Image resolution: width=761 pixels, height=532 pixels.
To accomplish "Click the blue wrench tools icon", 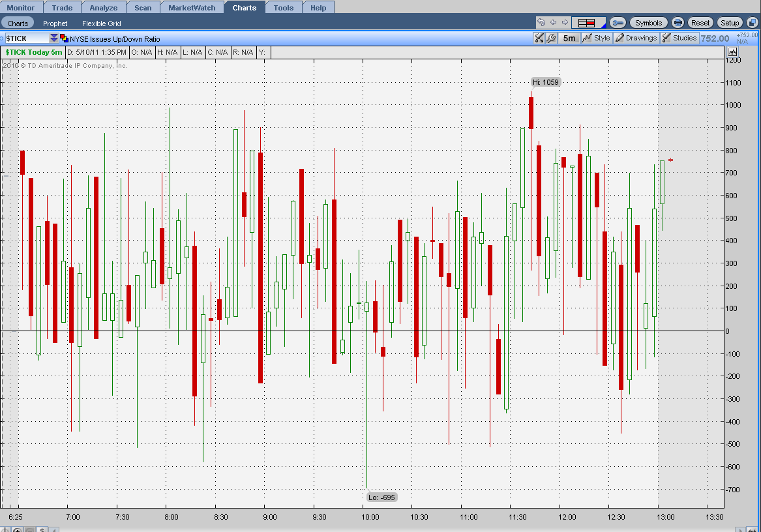I will 618,23.
